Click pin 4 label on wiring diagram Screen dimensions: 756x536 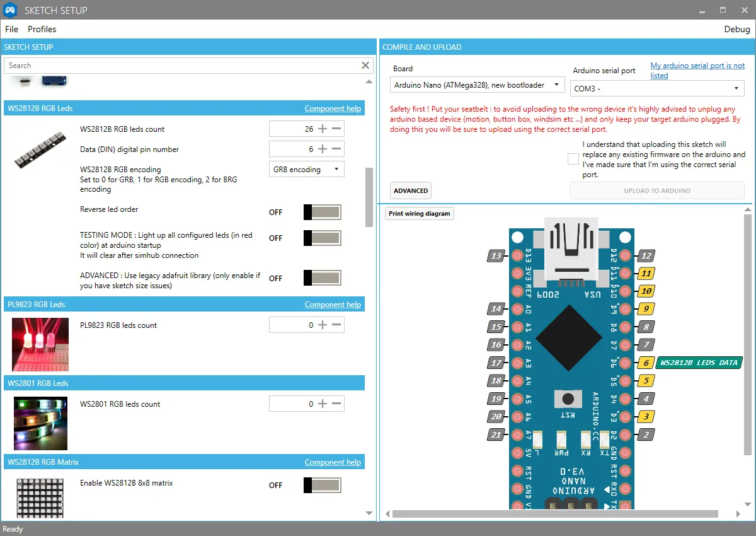click(x=646, y=399)
